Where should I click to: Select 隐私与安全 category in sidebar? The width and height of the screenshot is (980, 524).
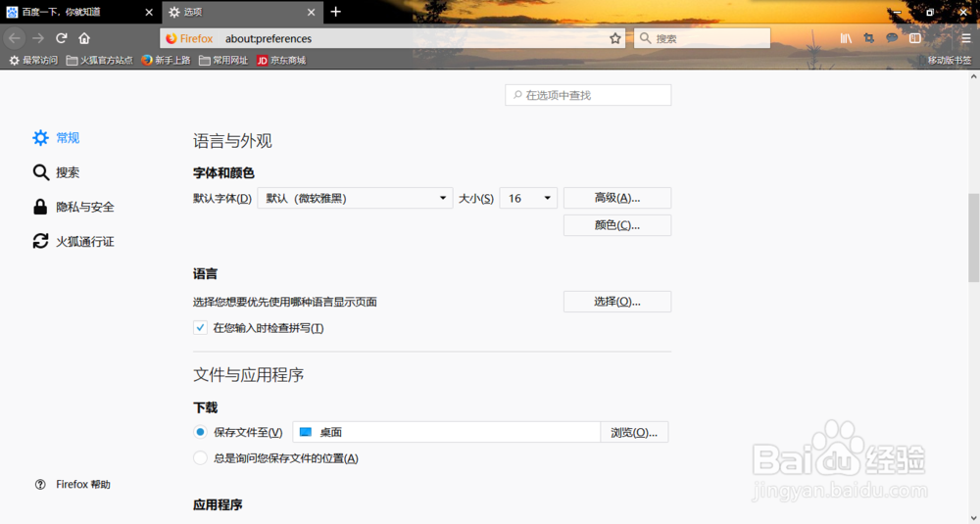[73, 207]
